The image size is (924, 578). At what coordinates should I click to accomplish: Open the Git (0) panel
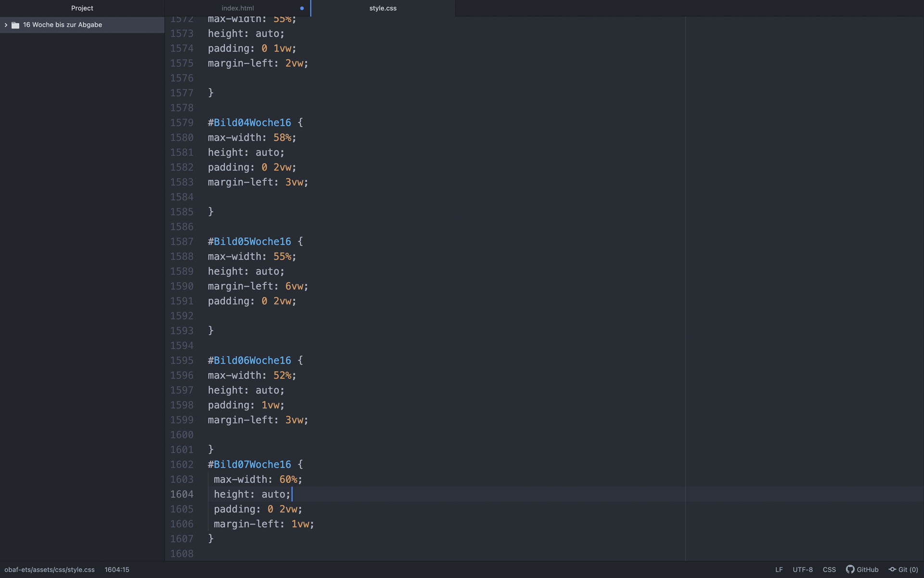(903, 569)
